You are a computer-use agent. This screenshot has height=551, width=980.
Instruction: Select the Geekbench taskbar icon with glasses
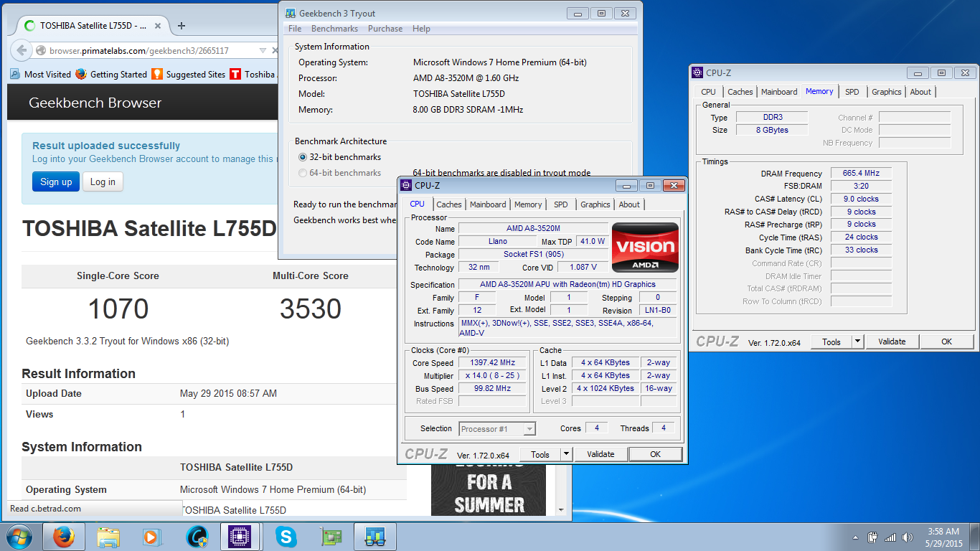click(x=375, y=537)
